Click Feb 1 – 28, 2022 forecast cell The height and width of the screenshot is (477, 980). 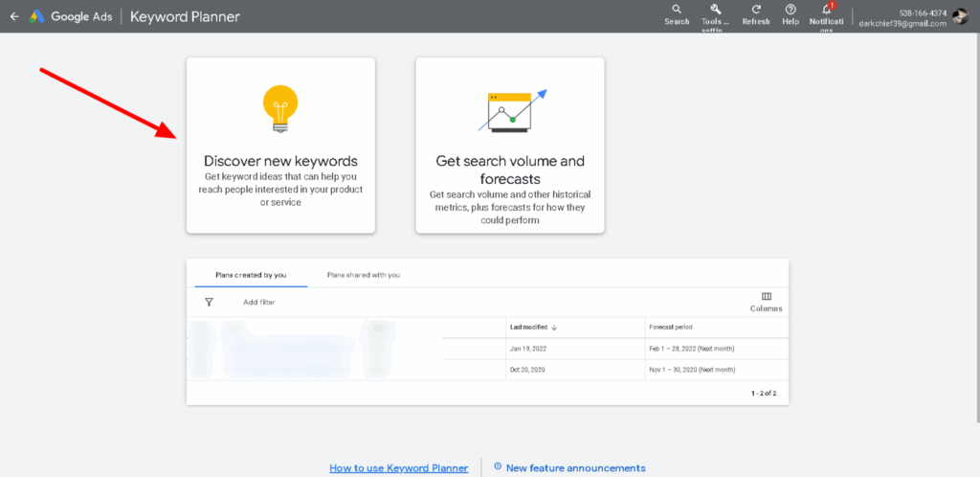pos(692,349)
